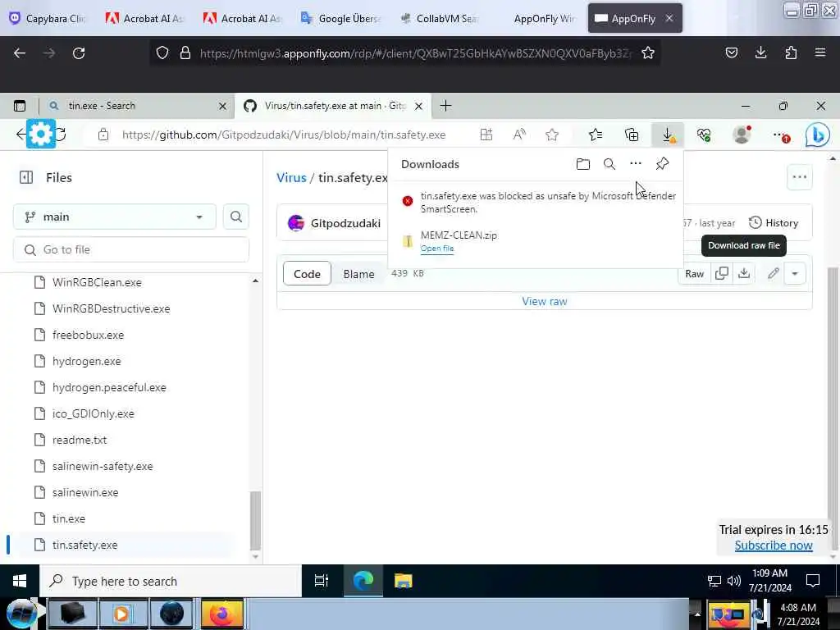Image resolution: width=840 pixels, height=630 pixels.
Task: Open Edge Collections icon
Action: click(x=632, y=135)
